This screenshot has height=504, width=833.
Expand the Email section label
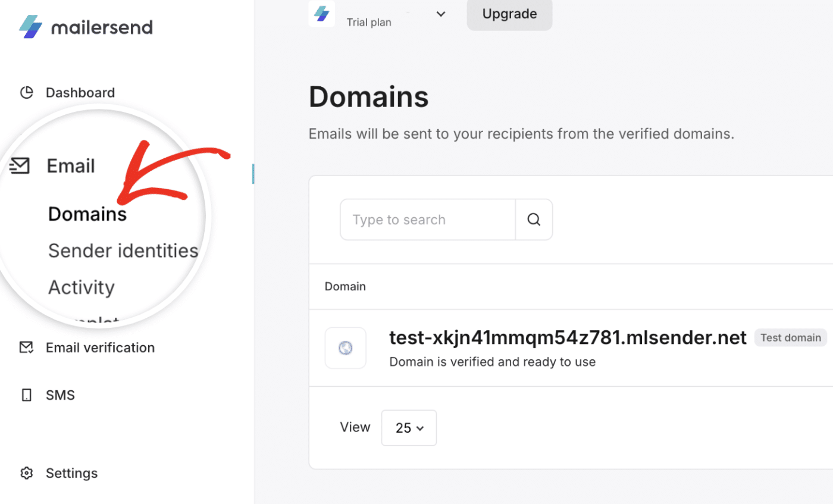coord(71,166)
